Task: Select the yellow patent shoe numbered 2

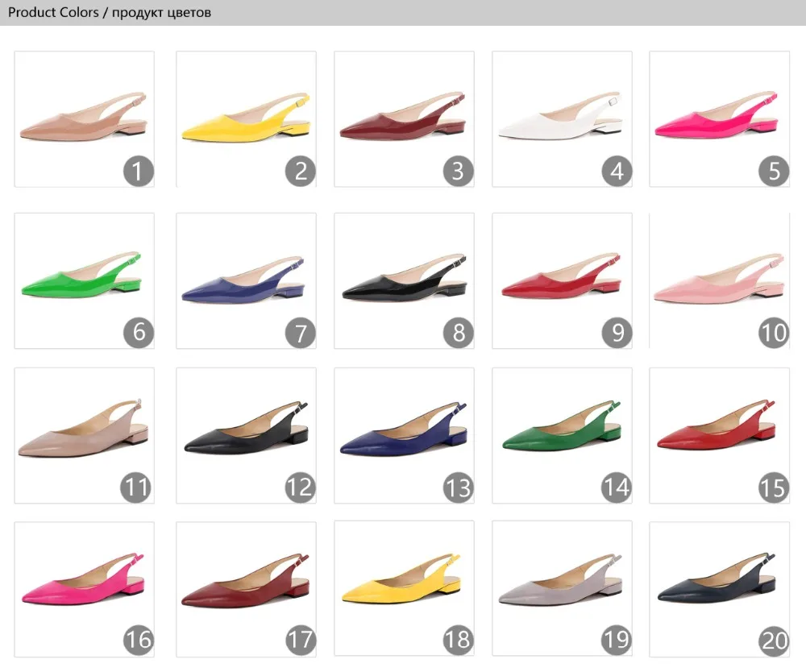Action: coord(246,118)
